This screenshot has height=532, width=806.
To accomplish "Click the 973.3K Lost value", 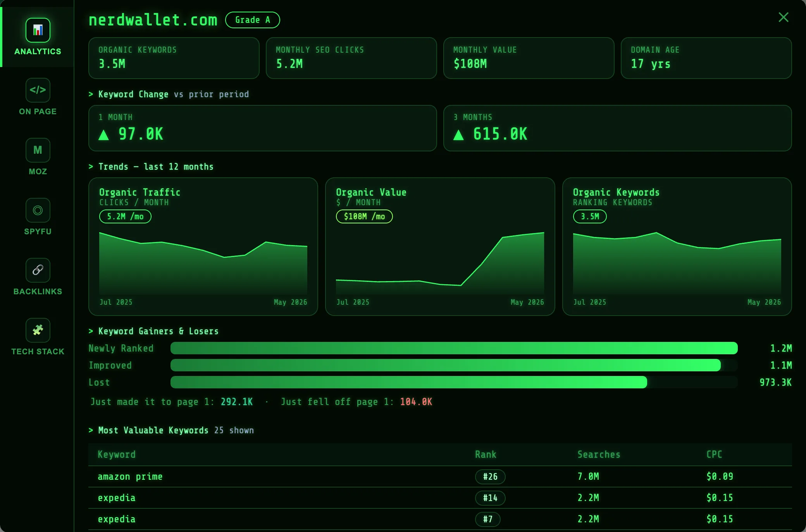I will point(775,383).
